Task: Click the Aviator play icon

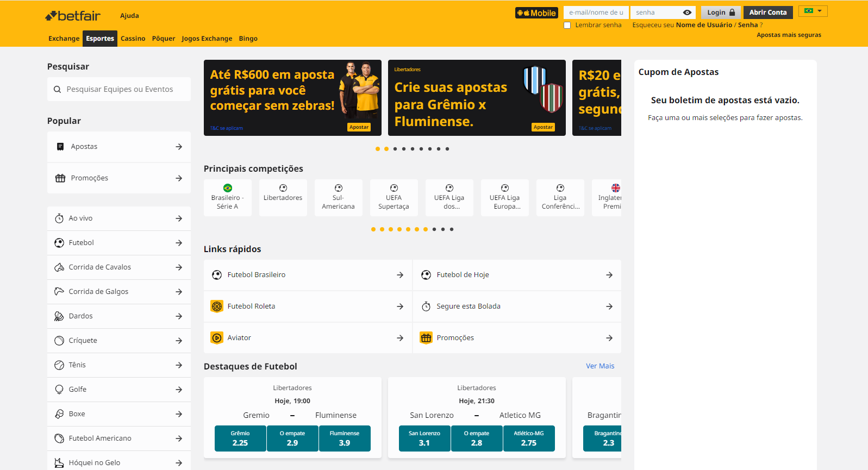Action: coord(217,338)
